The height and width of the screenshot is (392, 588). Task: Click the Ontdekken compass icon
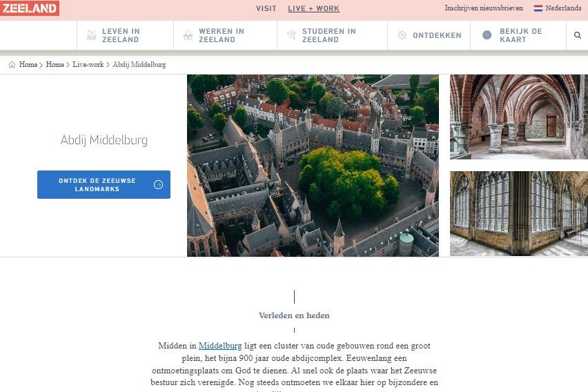point(402,35)
